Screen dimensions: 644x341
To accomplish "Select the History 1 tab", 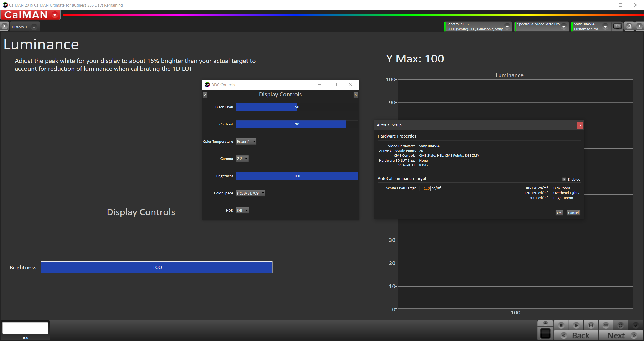I will click(19, 27).
